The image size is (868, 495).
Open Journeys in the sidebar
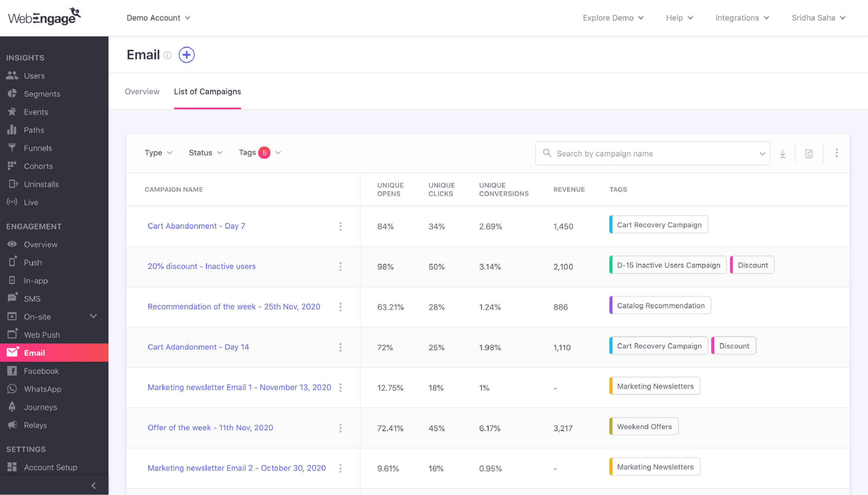tap(40, 407)
